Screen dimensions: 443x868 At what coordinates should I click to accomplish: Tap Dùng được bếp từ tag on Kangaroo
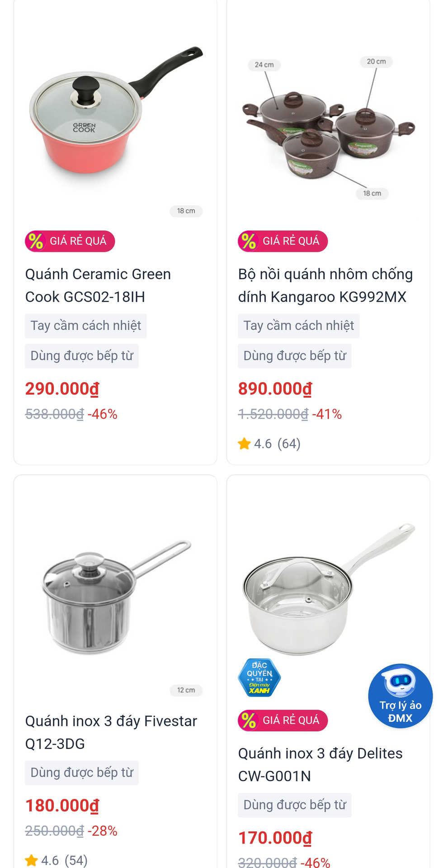tap(295, 356)
